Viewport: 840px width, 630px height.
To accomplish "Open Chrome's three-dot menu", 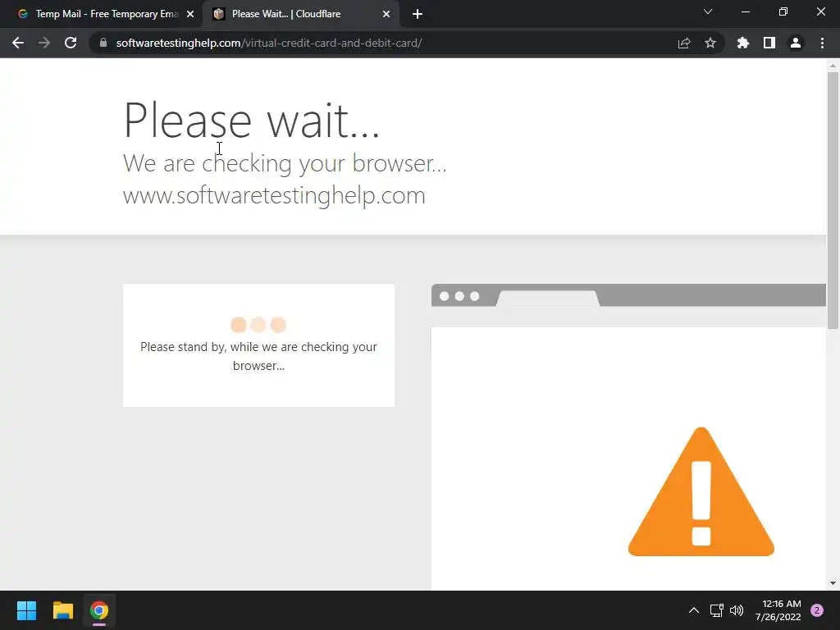I will 822,43.
